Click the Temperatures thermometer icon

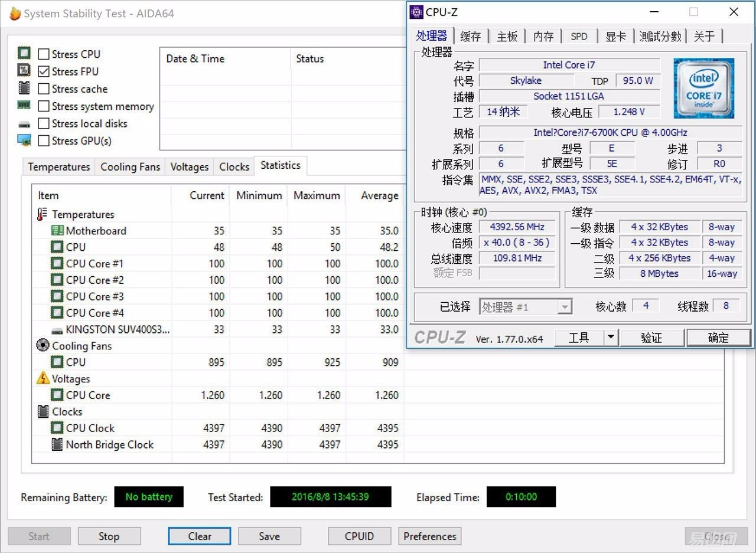click(42, 214)
